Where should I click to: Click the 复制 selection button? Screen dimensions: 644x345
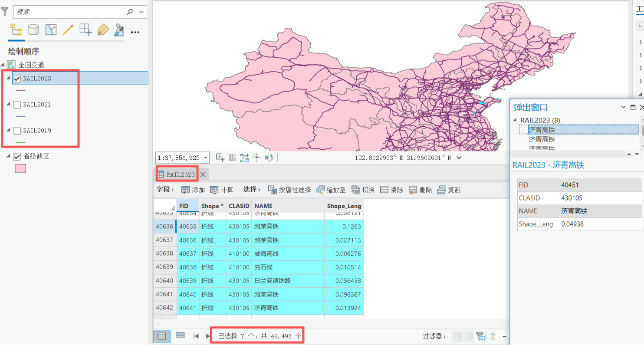449,190
